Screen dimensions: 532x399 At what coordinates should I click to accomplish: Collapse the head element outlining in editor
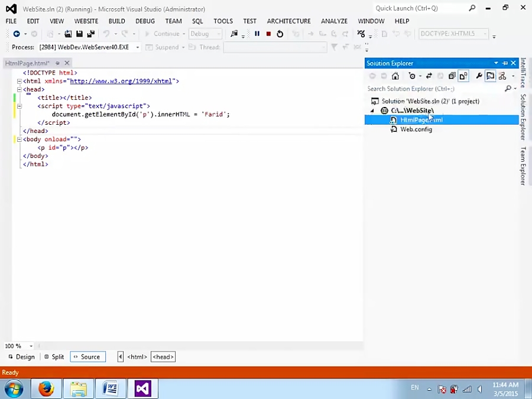coord(20,89)
